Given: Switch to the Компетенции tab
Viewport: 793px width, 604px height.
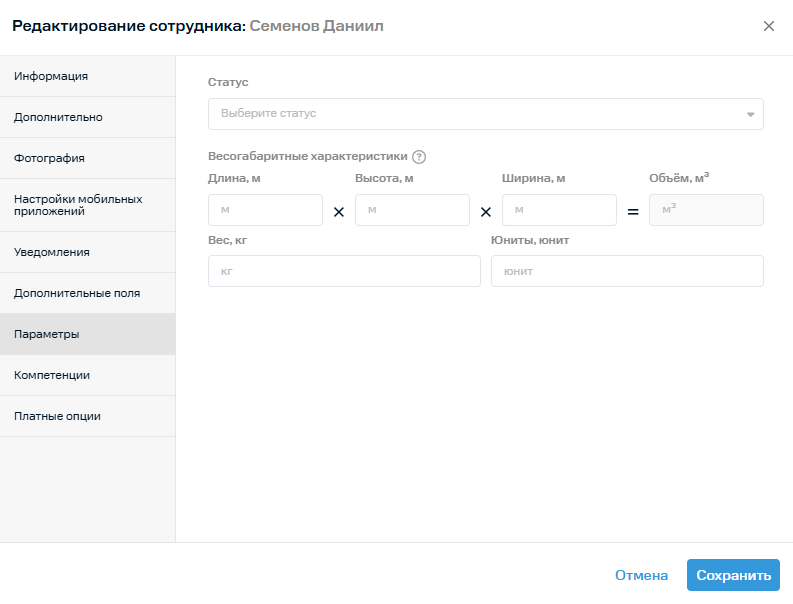Looking at the screenshot, I should tap(87, 375).
